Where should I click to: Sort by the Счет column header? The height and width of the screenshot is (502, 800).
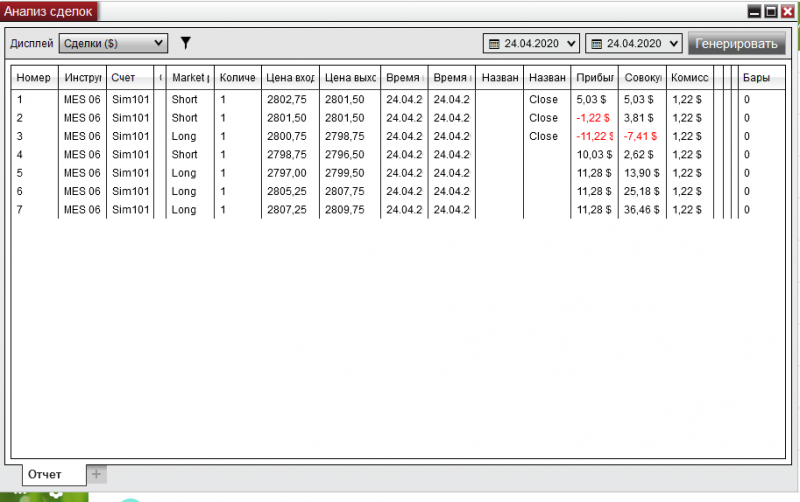[130, 78]
